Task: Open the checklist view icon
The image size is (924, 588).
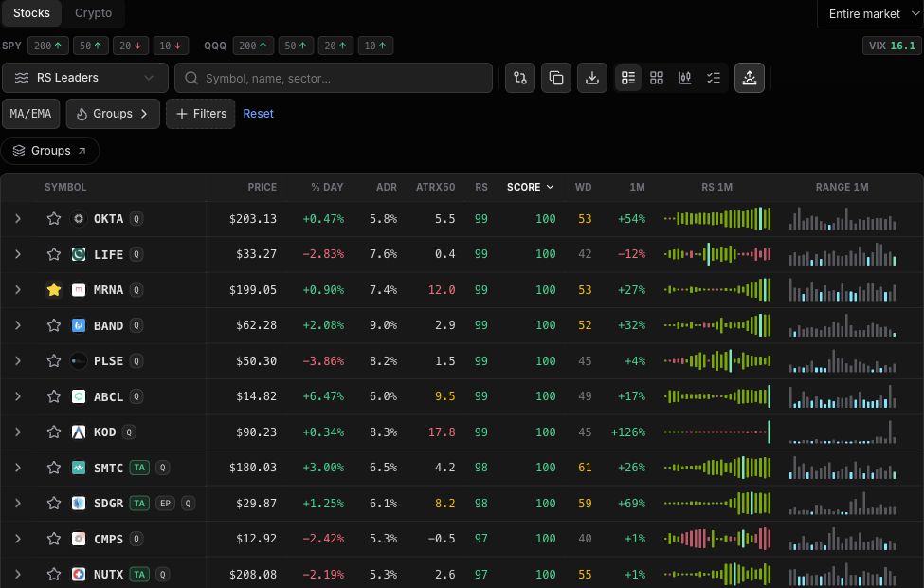Action: [714, 78]
